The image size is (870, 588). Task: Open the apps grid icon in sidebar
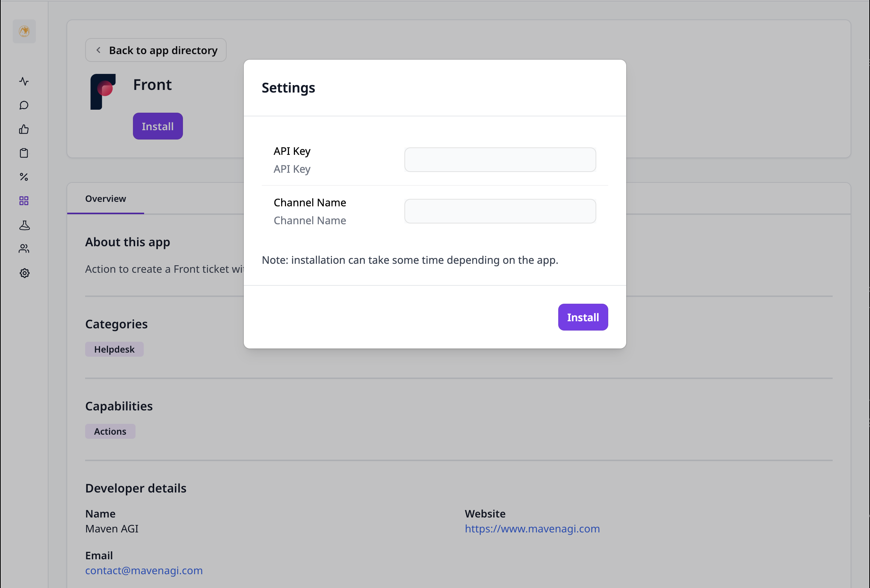tap(24, 201)
